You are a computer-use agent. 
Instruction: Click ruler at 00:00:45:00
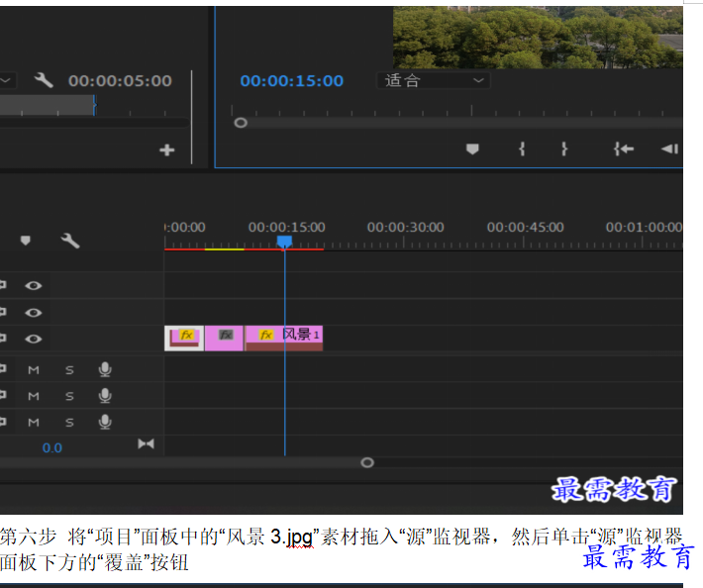(x=526, y=228)
